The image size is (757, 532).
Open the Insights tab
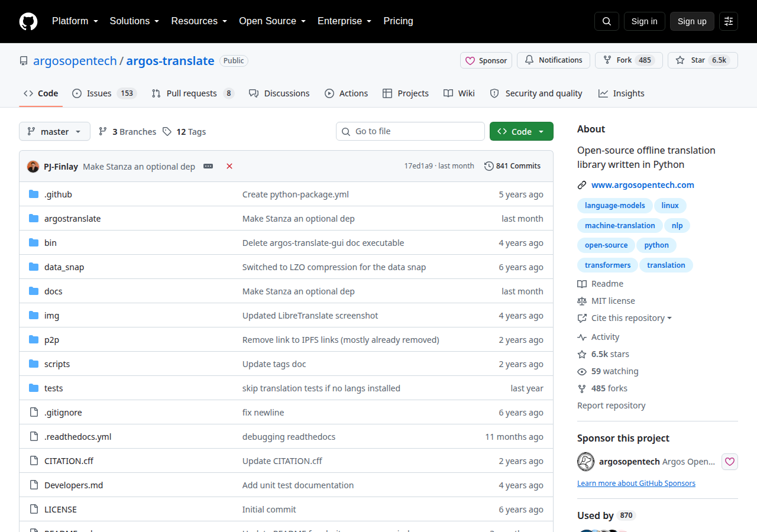coord(621,93)
